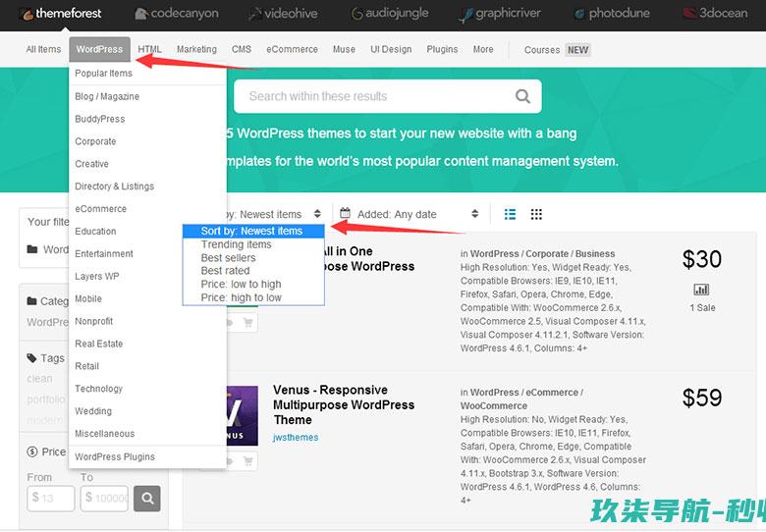Choose Technology from WordPress menu
The height and width of the screenshot is (532, 766).
tap(98, 389)
